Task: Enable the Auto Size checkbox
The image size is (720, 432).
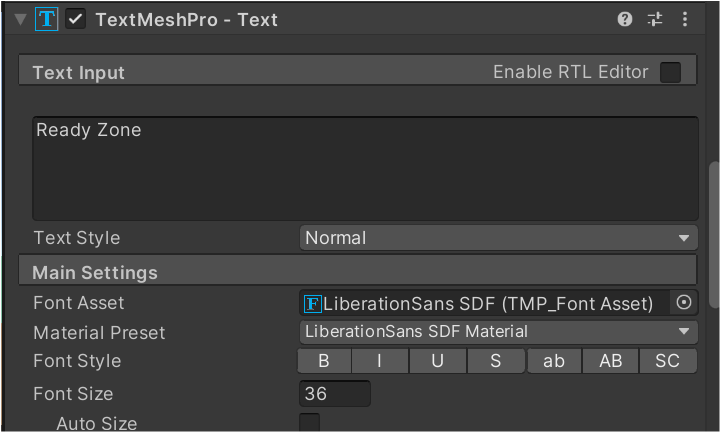Action: coord(309,422)
